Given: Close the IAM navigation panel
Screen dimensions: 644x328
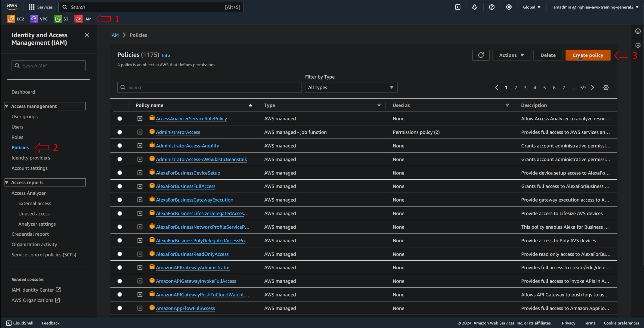Looking at the screenshot, I should pos(87,35).
